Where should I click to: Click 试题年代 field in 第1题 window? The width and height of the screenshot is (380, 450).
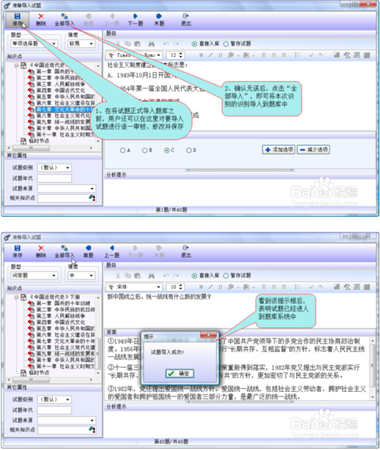(x=55, y=178)
